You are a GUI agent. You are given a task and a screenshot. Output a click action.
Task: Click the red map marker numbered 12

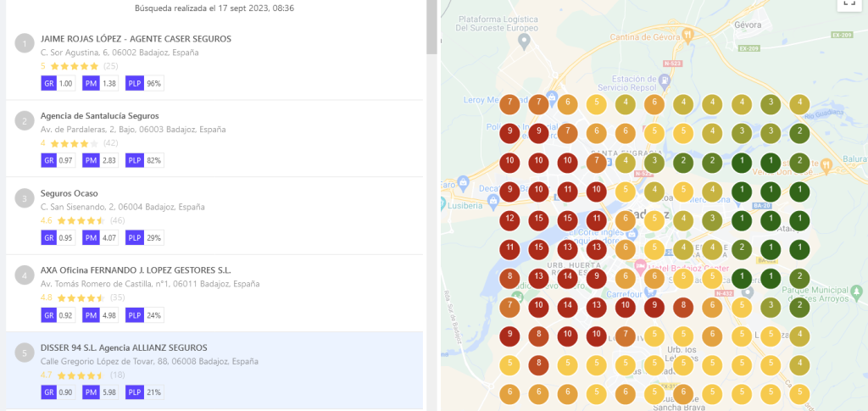click(x=509, y=219)
